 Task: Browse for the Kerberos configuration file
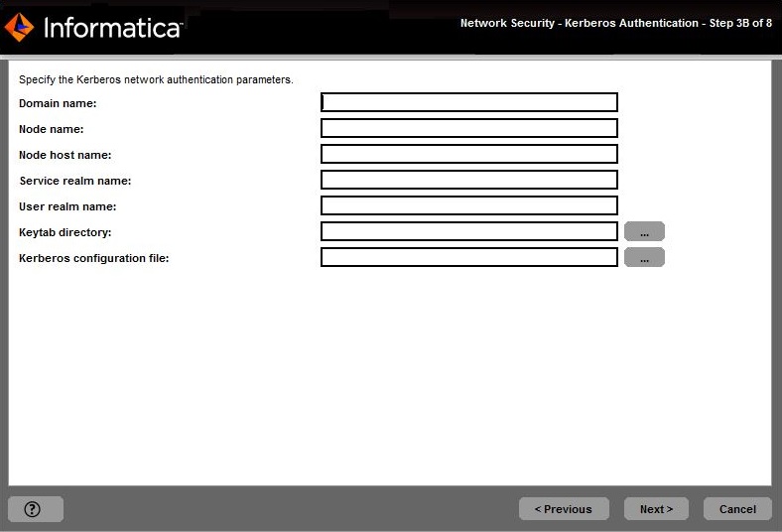pyautogui.click(x=644, y=257)
